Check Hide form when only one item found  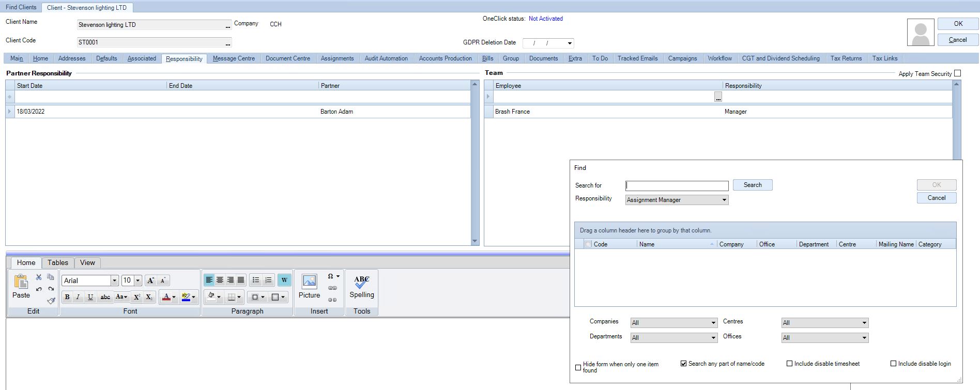578,367
